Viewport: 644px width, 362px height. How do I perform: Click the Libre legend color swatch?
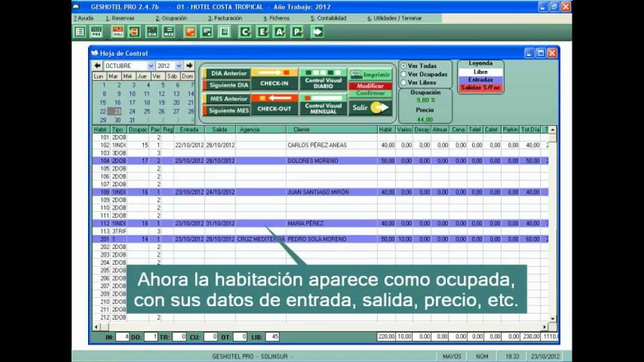[480, 72]
